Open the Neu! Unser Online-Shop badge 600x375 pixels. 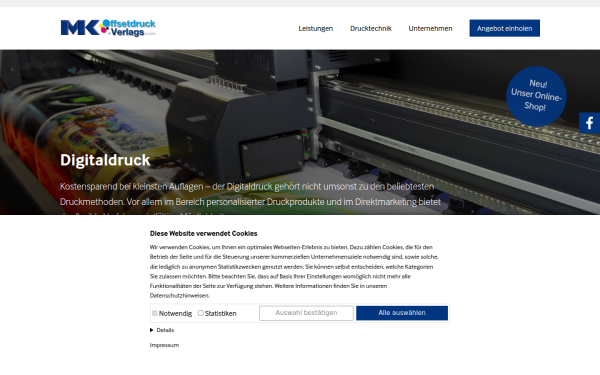[536, 96]
